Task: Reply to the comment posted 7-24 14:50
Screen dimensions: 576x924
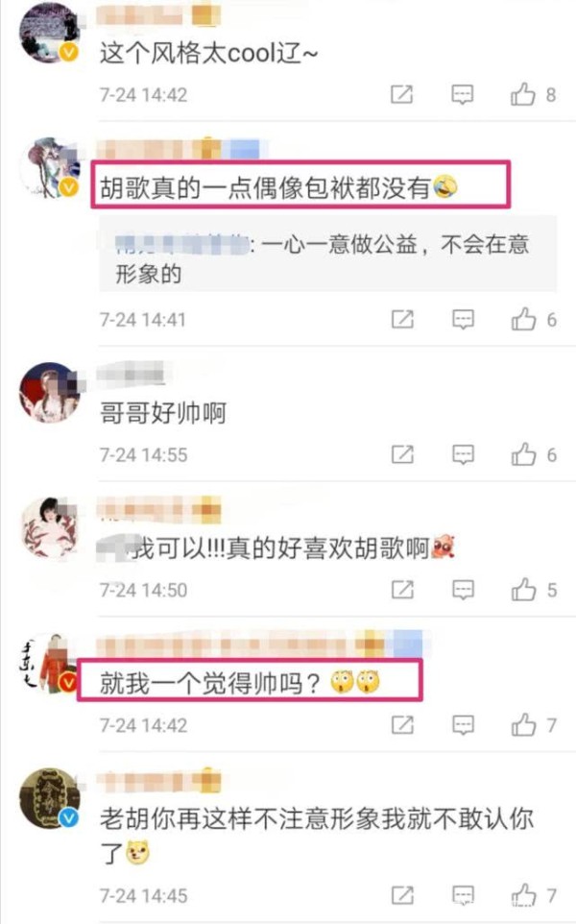Action: tap(463, 590)
